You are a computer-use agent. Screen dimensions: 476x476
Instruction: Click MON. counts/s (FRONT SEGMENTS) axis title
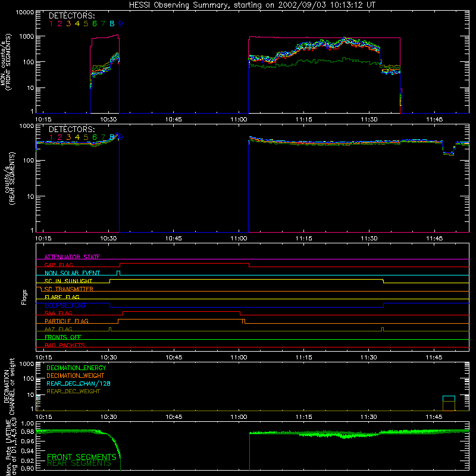pyautogui.click(x=5, y=62)
